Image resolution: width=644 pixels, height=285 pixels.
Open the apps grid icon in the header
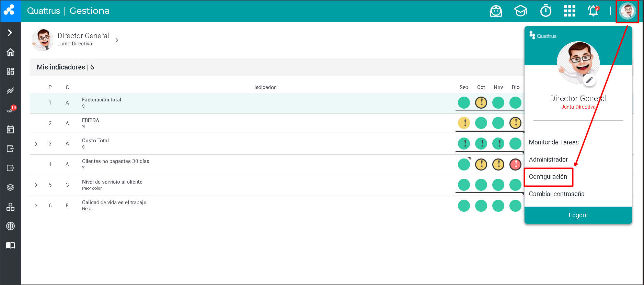point(570,11)
